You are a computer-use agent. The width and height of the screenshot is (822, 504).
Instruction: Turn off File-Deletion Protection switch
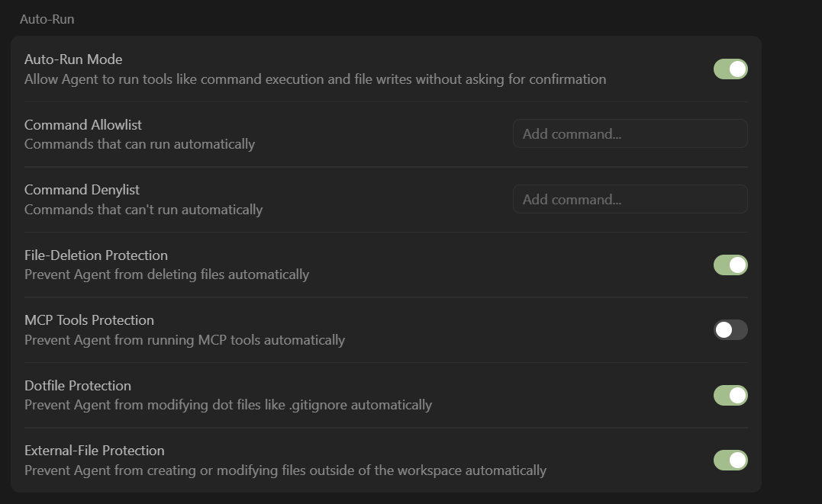pos(730,265)
